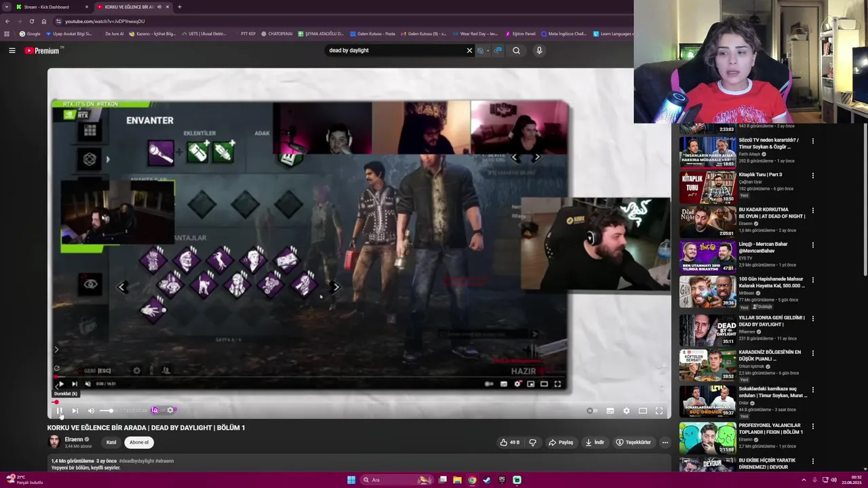Open Kitaplık Turu Part 3 thumbnail
868x488 pixels.
[x=707, y=188]
